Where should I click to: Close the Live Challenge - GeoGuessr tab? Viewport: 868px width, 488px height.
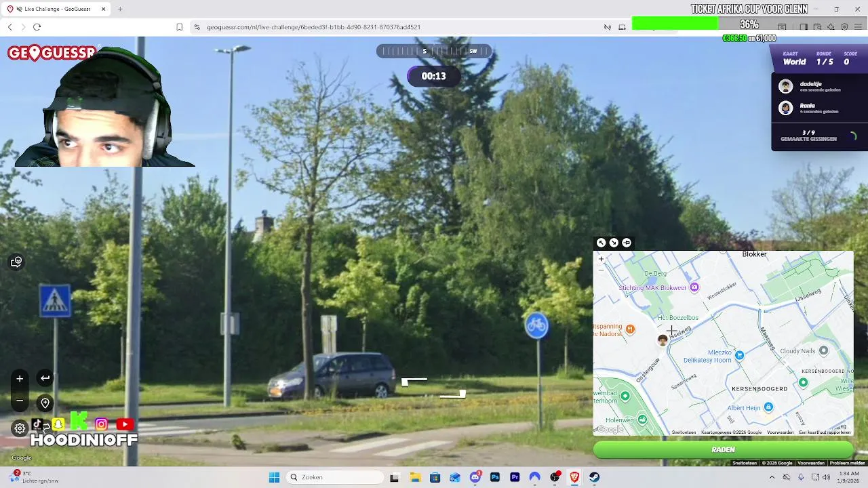103,9
